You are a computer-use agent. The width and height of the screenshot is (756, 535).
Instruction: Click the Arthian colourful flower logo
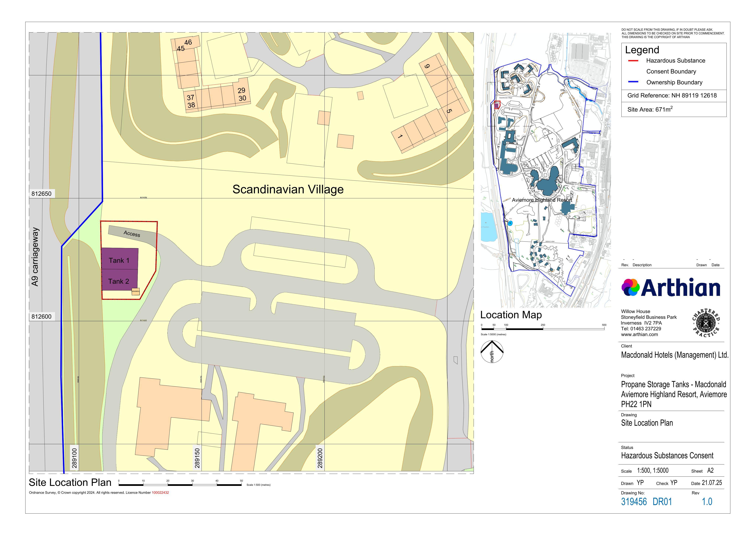(630, 287)
